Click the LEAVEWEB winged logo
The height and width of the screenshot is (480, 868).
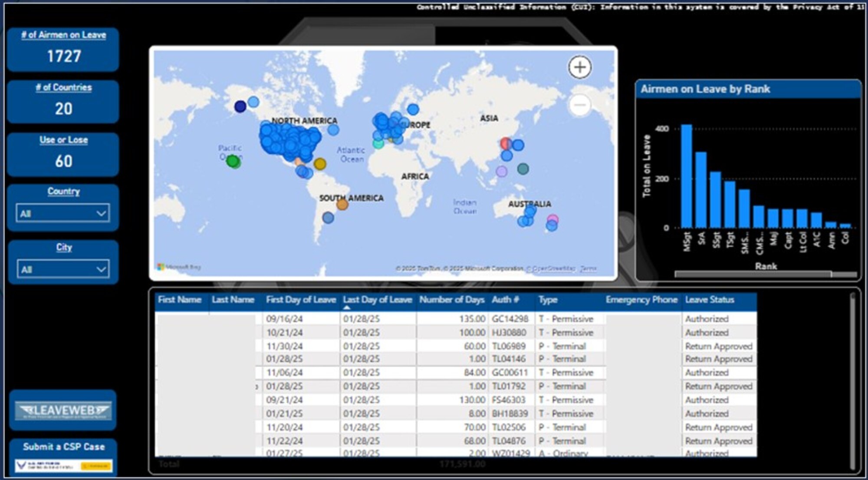pyautogui.click(x=62, y=410)
